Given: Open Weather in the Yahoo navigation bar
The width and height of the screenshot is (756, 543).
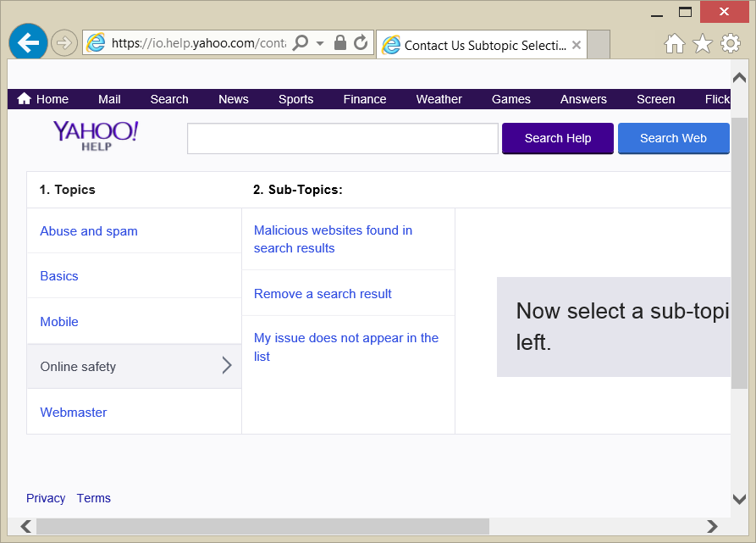Looking at the screenshot, I should pos(439,99).
